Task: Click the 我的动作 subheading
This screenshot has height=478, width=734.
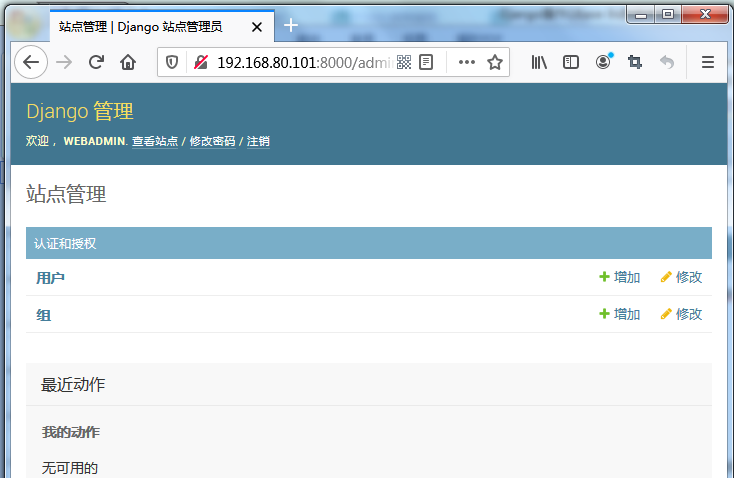Action: [x=71, y=432]
